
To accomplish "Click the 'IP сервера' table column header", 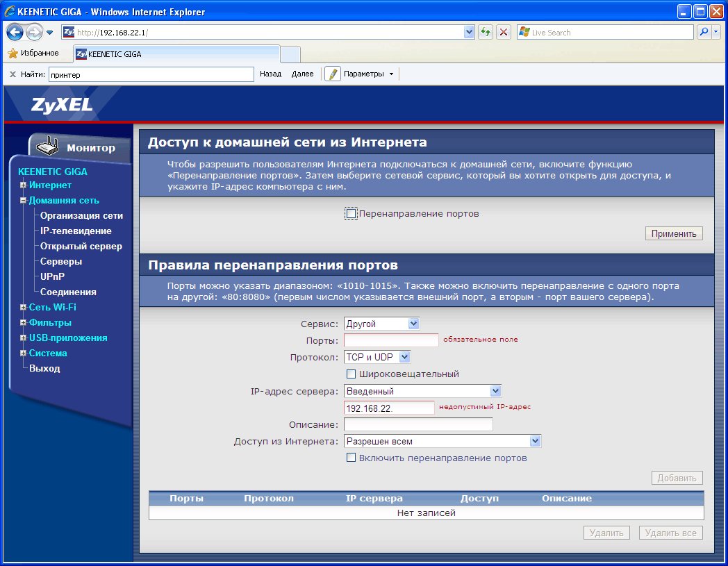I will pos(374,498).
